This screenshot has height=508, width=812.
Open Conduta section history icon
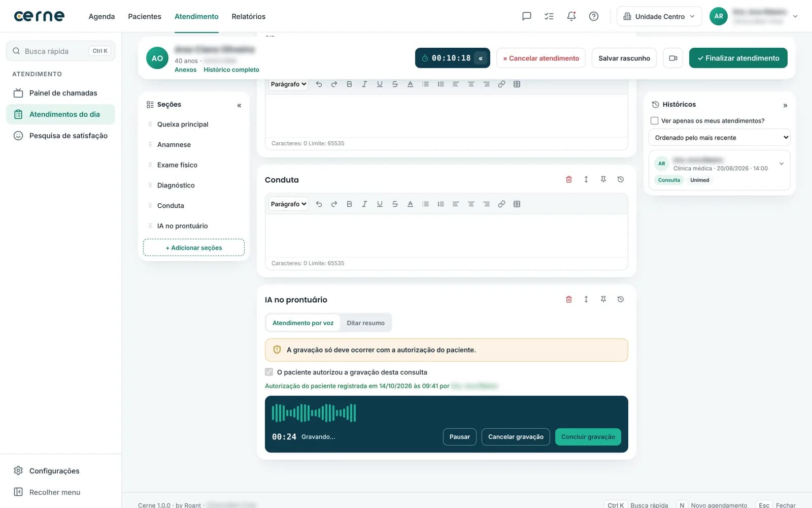(621, 179)
